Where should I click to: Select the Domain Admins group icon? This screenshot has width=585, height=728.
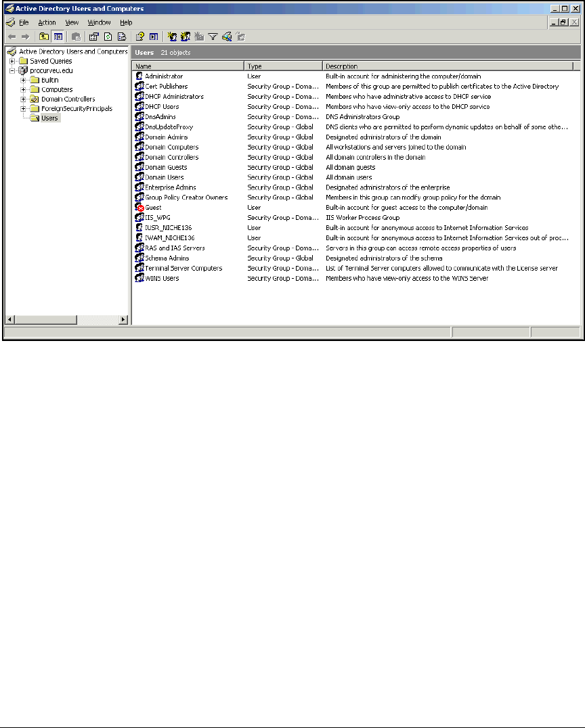coord(139,137)
